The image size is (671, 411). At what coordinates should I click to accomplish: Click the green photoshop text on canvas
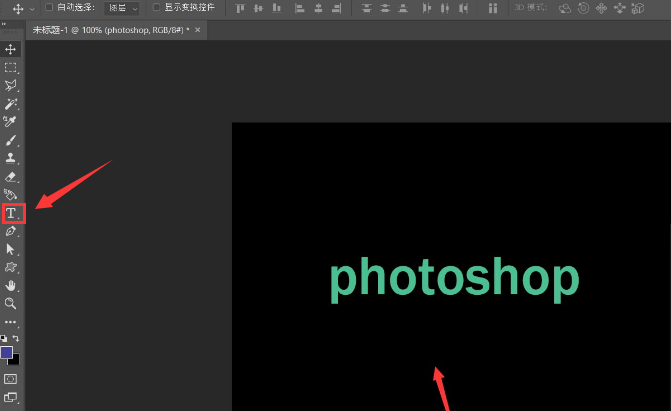[454, 278]
